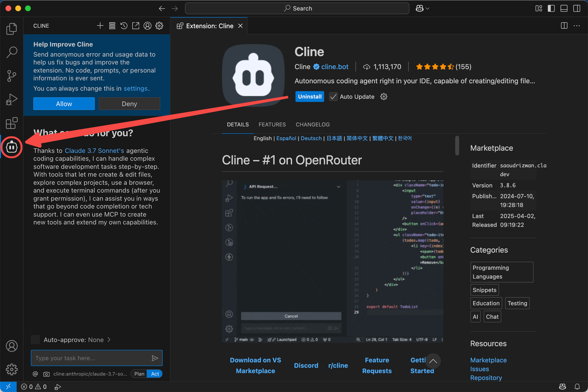Open Cline settings gear in the panel header
Screen dimensions: 588x392
(x=159, y=26)
